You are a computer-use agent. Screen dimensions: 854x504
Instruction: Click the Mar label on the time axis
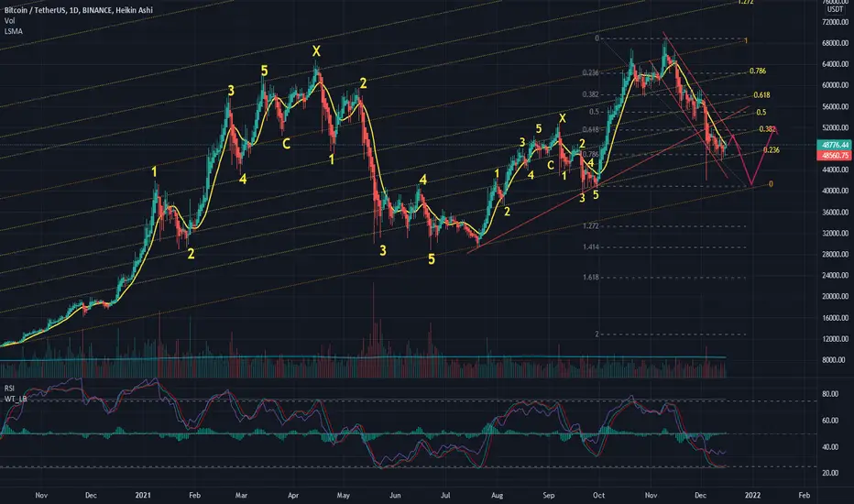tap(241, 495)
